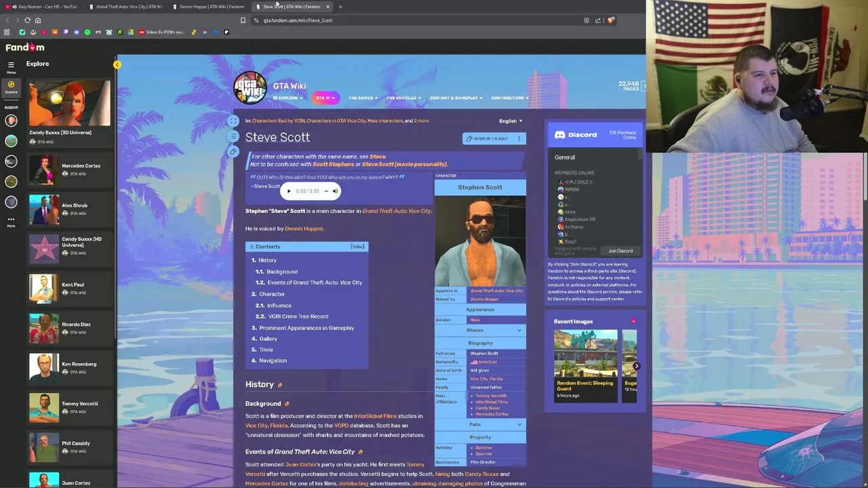Screen dimensions: 868x488
Task: Open The Vehicles dropdown menu
Action: click(x=403, y=98)
